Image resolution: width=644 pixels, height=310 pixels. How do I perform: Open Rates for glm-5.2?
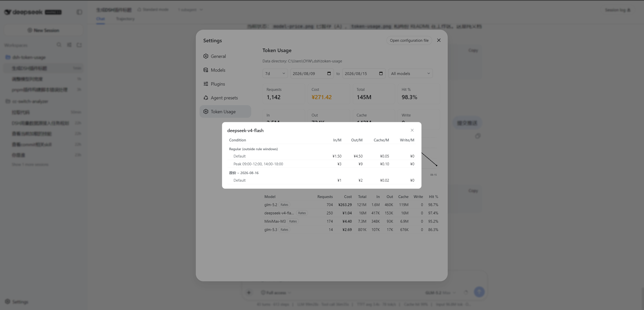coord(284,205)
